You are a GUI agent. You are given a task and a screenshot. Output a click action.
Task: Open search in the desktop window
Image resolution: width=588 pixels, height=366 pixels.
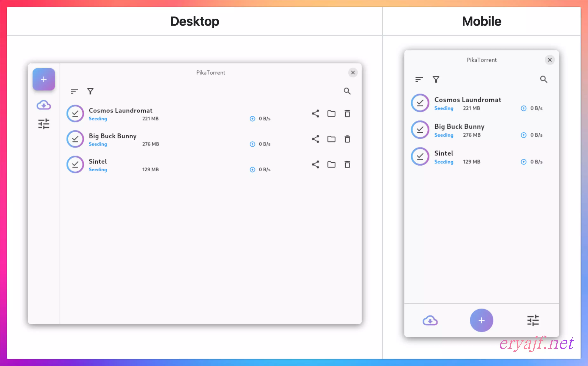[x=347, y=91]
